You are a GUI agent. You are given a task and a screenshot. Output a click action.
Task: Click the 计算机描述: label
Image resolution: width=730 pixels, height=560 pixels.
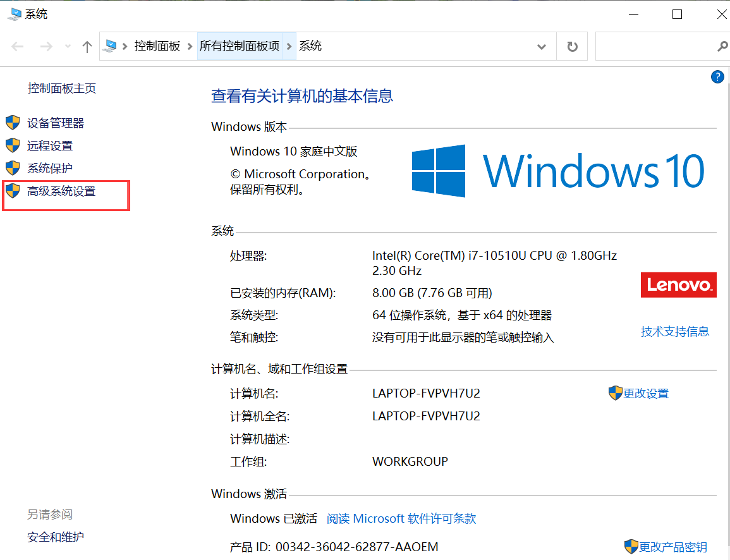point(260,439)
